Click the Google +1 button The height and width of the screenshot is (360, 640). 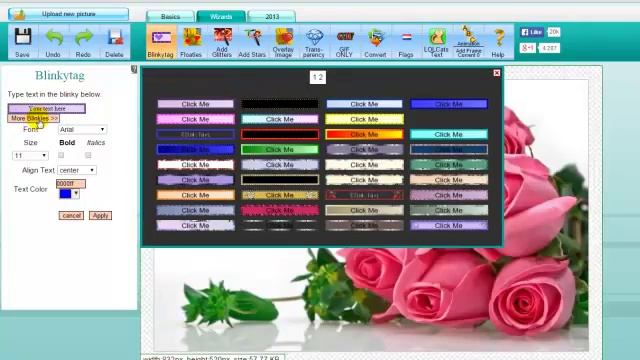[x=527, y=48]
